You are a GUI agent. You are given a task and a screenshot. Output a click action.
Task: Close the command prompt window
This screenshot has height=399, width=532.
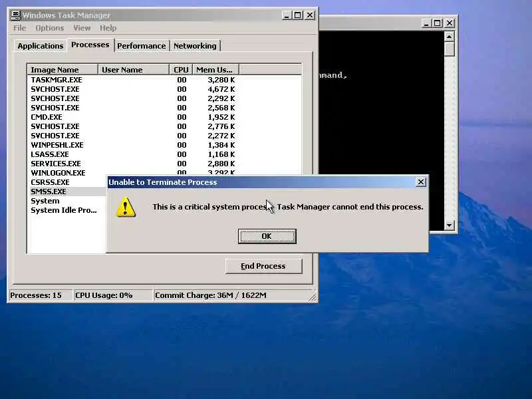point(450,23)
